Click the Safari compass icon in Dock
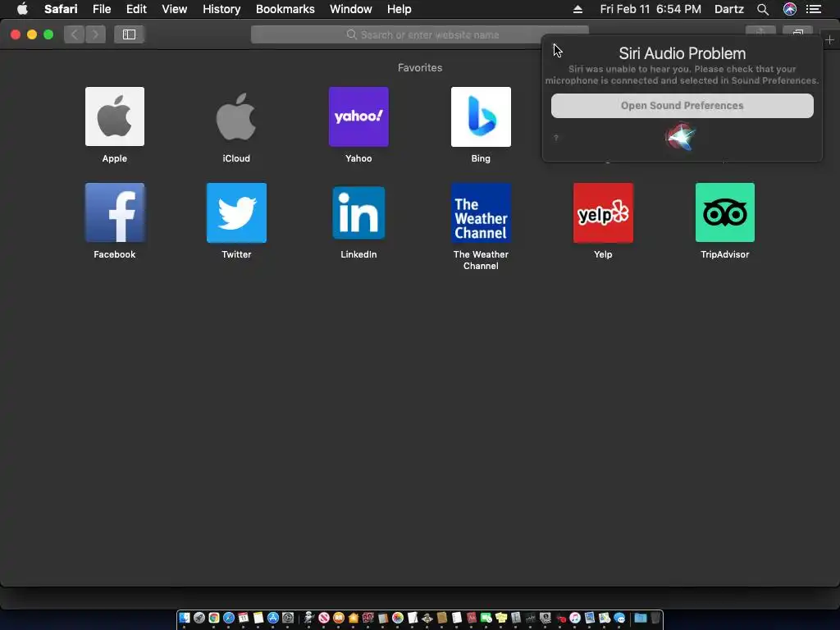840x630 pixels. (229, 618)
